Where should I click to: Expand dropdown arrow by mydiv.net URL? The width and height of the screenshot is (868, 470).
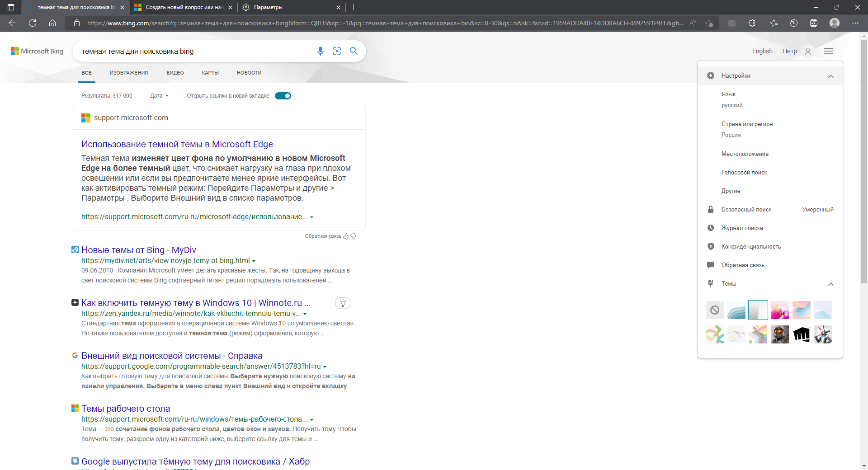(254, 261)
